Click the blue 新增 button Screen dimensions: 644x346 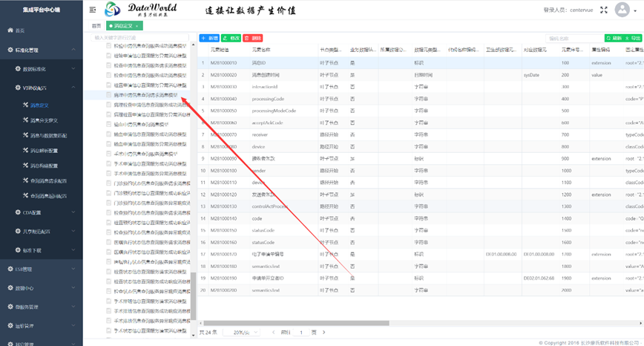(x=209, y=38)
